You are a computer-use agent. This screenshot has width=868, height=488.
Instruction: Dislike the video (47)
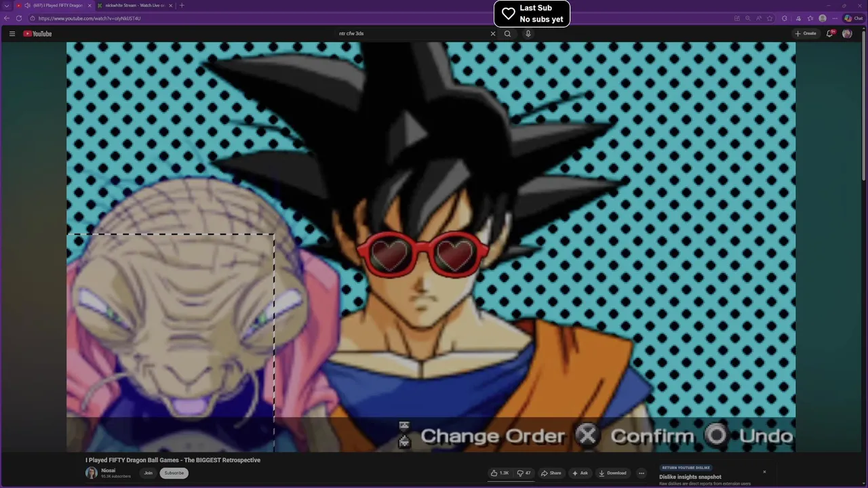(x=524, y=473)
